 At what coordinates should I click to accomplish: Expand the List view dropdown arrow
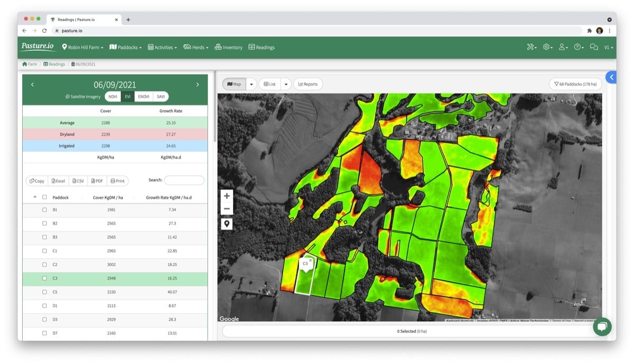(x=286, y=84)
